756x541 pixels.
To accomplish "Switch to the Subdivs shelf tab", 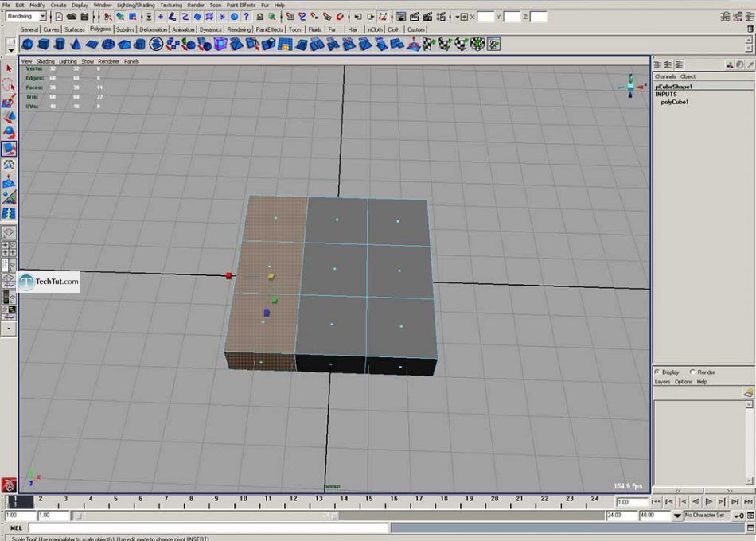I will click(126, 29).
